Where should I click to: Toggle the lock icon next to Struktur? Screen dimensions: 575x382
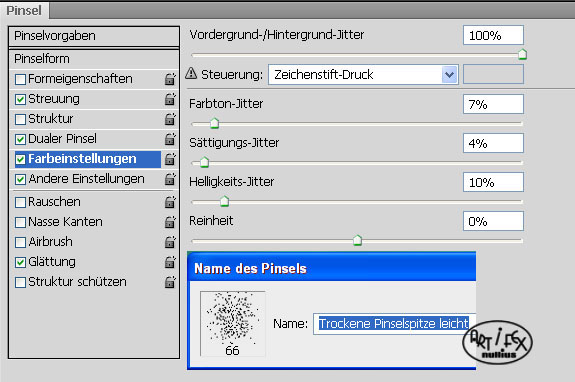click(170, 119)
